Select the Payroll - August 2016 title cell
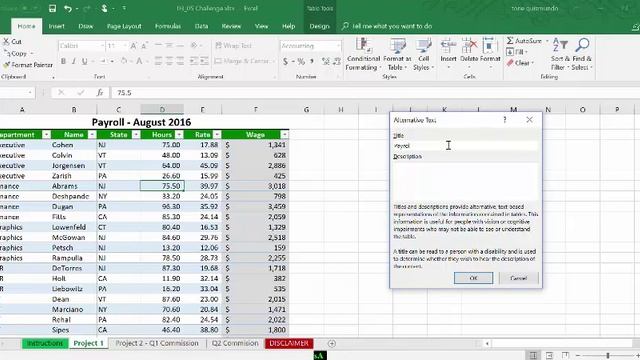640x360 pixels. coord(141,122)
